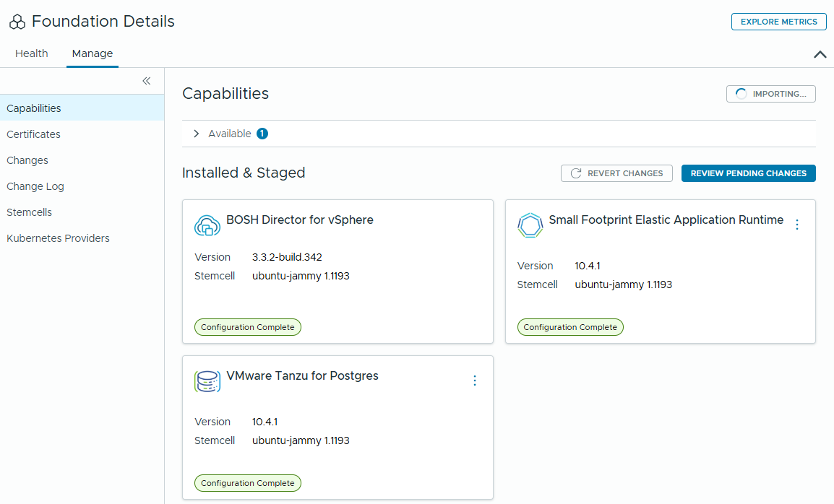The height and width of the screenshot is (504, 834).
Task: Select Stemcells in the sidebar
Action: coord(82,212)
